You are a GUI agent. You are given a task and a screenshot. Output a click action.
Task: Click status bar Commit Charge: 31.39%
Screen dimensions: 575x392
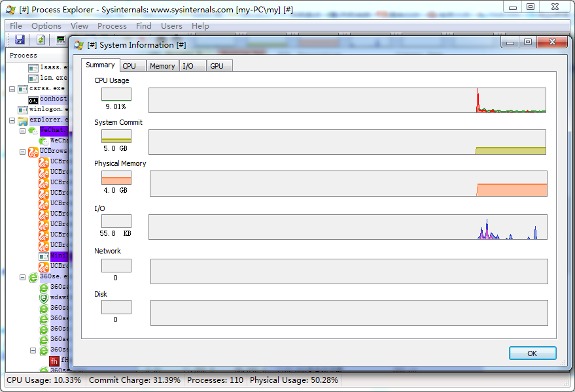point(135,380)
